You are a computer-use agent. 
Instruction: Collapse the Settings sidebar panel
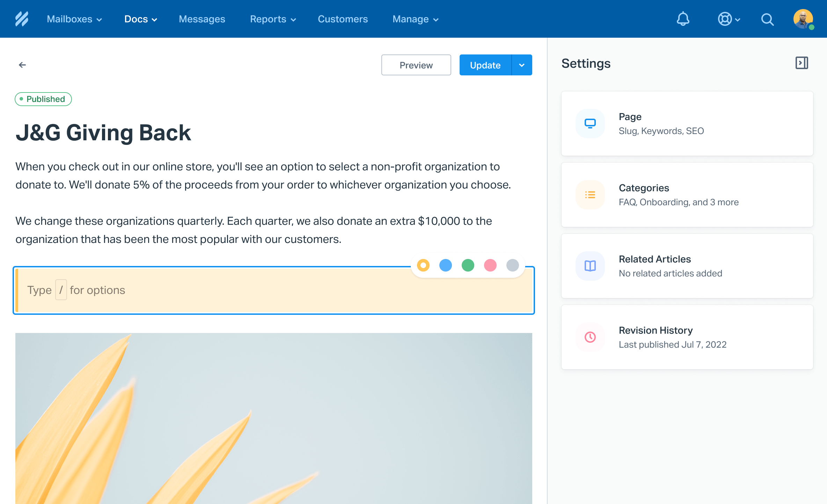802,63
